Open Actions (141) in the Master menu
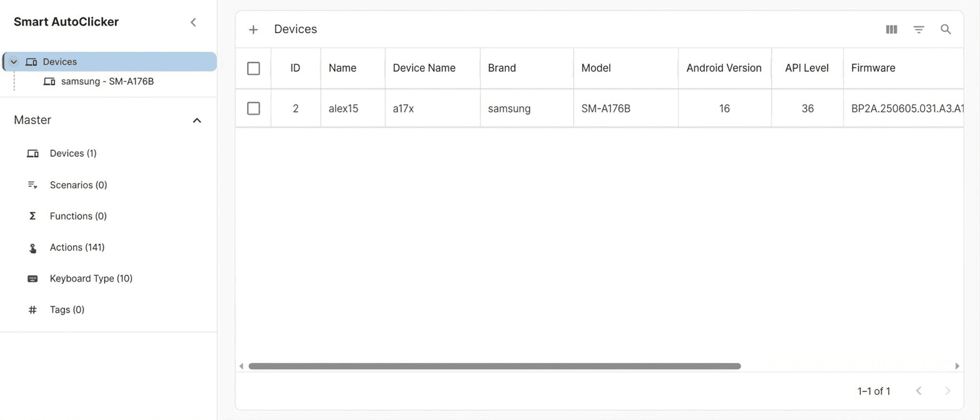980x420 pixels. coord(77,247)
